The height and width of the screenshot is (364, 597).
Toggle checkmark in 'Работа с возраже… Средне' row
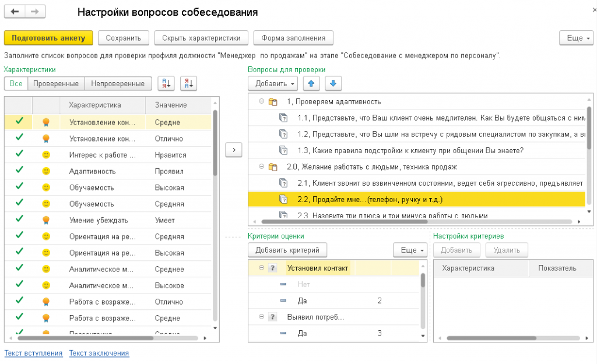coord(19,316)
